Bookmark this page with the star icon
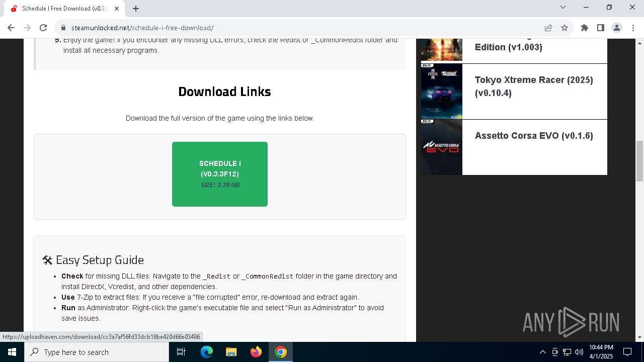The height and width of the screenshot is (362, 644). pyautogui.click(x=565, y=28)
